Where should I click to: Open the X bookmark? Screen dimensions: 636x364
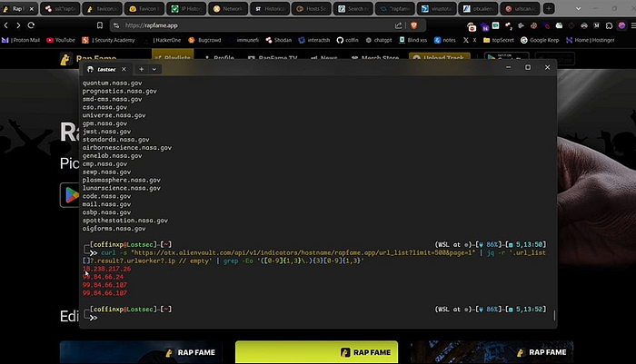click(x=470, y=40)
